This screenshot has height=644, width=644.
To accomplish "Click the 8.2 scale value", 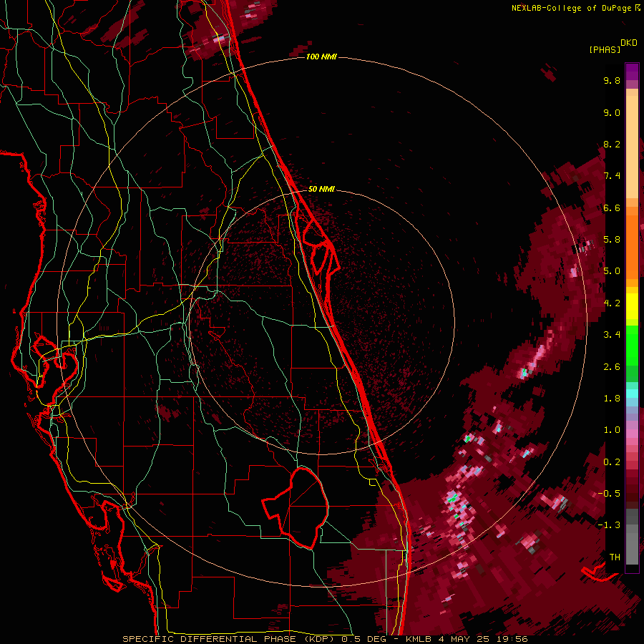I will pyautogui.click(x=612, y=144).
